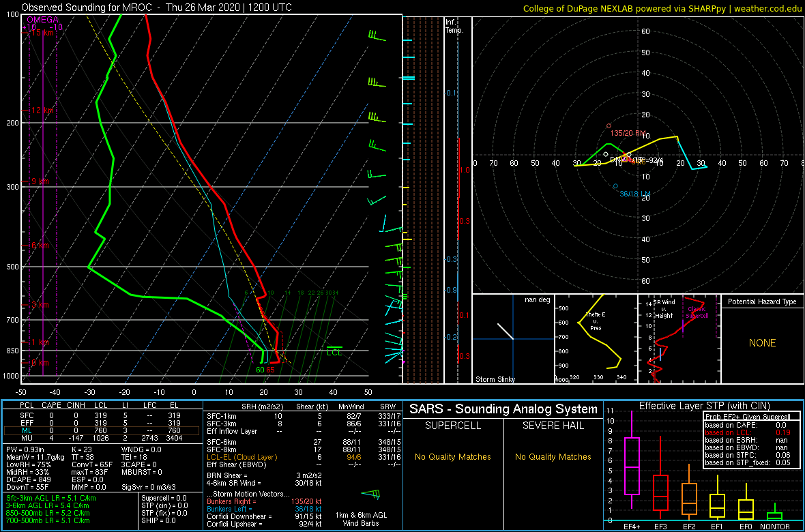
Task: Click 'No Quality Matches' under SEVERE HAIL
Action: click(553, 456)
